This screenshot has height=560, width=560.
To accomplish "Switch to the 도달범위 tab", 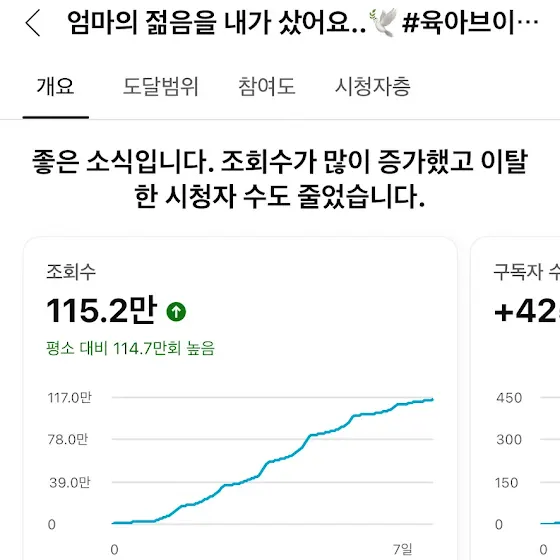I will coord(160,86).
